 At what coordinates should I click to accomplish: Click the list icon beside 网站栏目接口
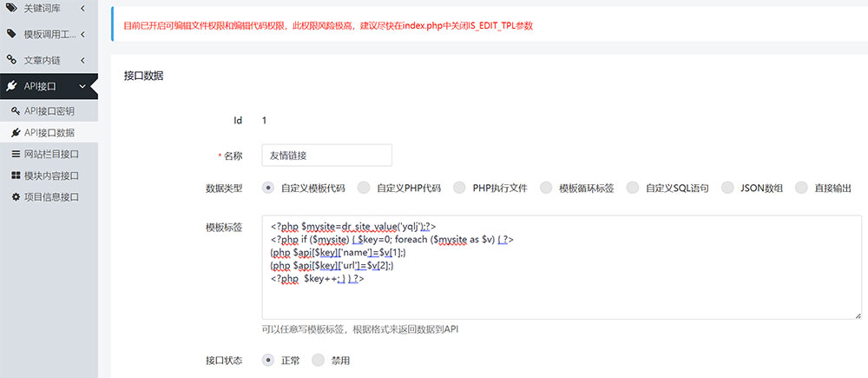(16, 154)
